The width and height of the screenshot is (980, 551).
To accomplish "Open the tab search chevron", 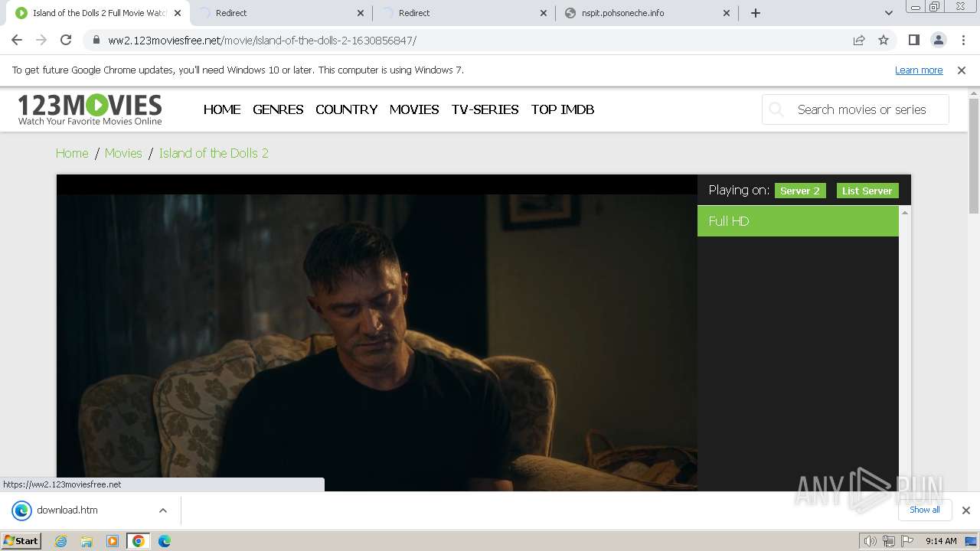I will pos(888,13).
